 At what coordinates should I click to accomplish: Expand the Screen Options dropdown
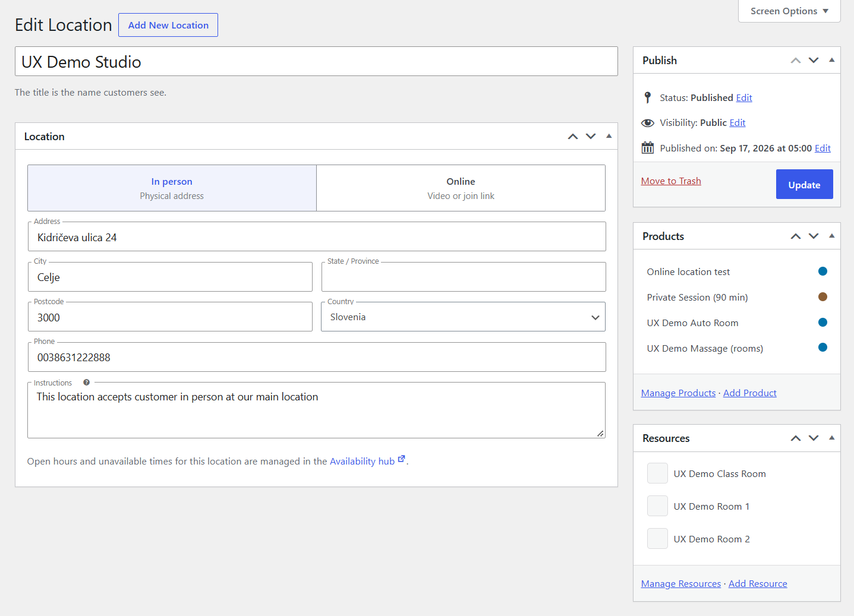789,11
